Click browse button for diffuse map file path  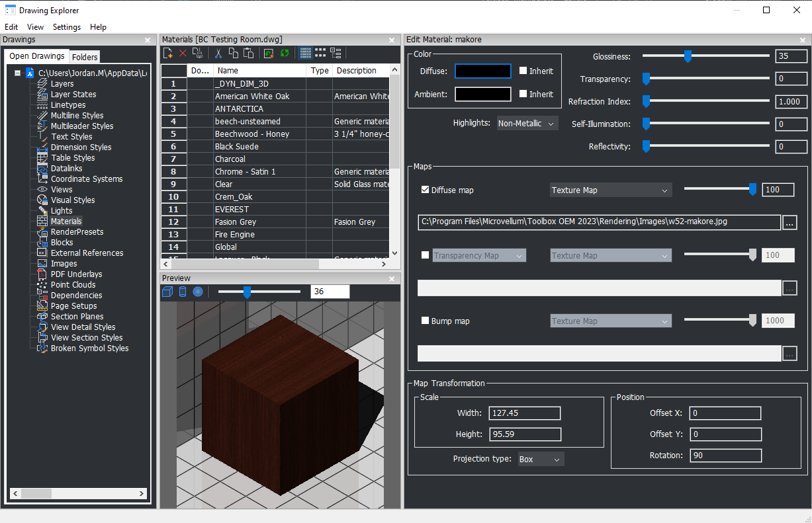click(x=789, y=223)
